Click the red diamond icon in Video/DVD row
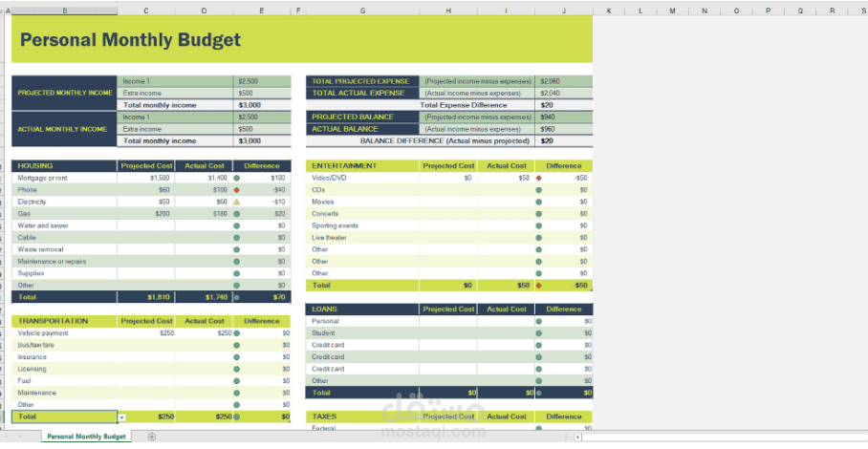Screen dimensions: 868x449 538,178
